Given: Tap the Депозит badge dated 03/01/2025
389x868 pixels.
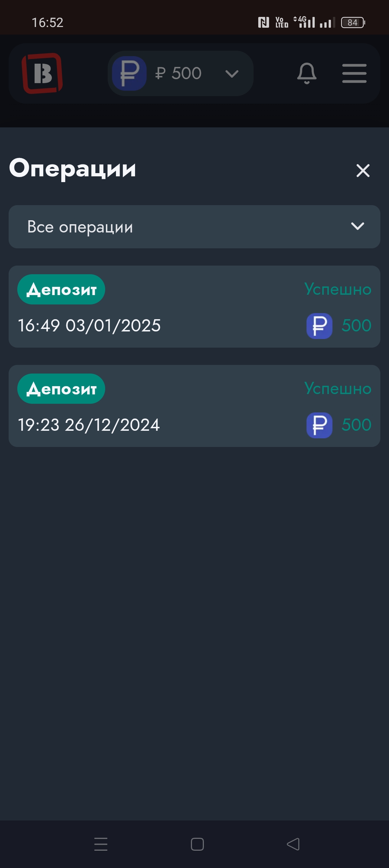Looking at the screenshot, I should pos(61,289).
